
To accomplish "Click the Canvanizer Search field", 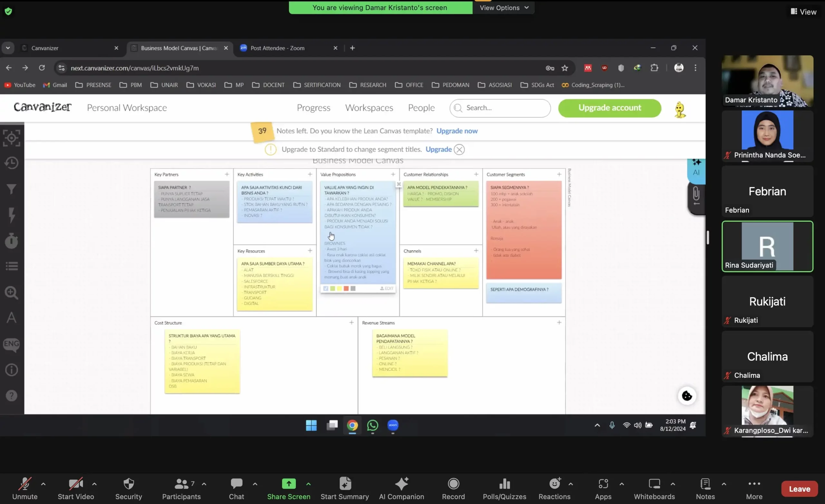I will pos(500,108).
